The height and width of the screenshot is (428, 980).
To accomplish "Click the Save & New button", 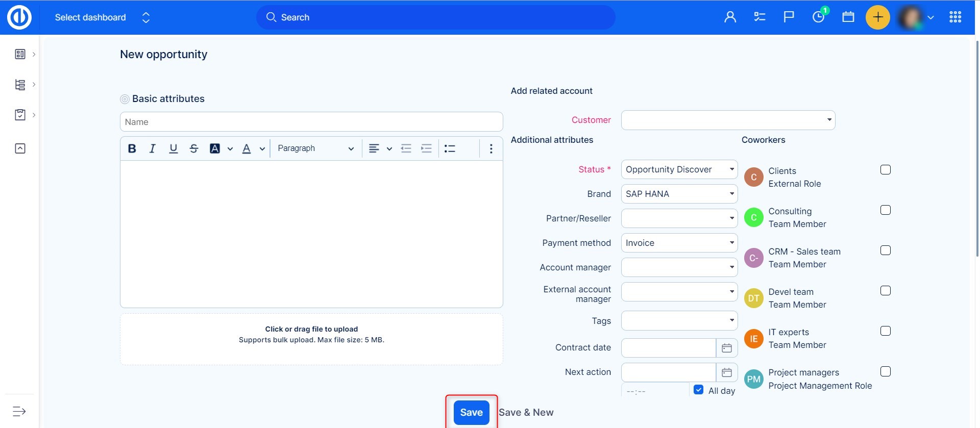I will tap(526, 412).
